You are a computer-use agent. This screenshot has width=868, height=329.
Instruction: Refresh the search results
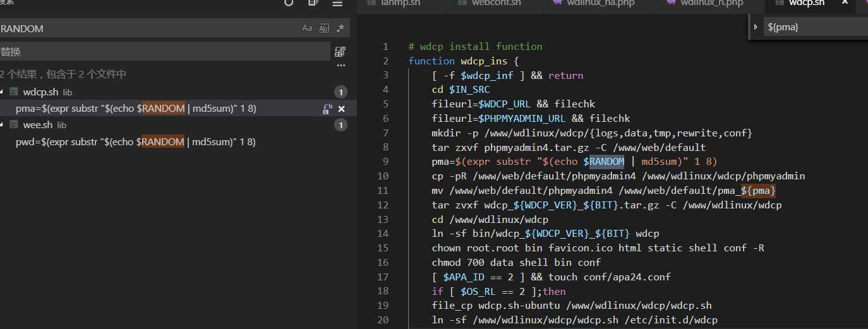pos(289,3)
